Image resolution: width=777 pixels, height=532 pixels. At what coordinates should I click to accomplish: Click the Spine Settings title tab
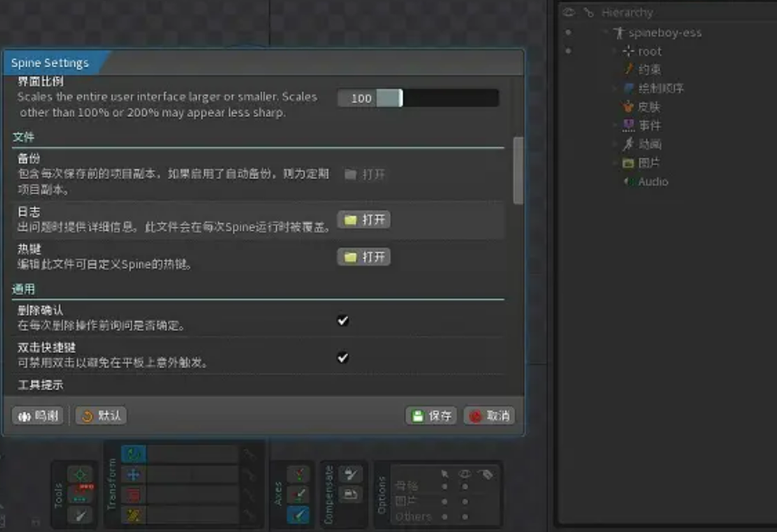50,63
